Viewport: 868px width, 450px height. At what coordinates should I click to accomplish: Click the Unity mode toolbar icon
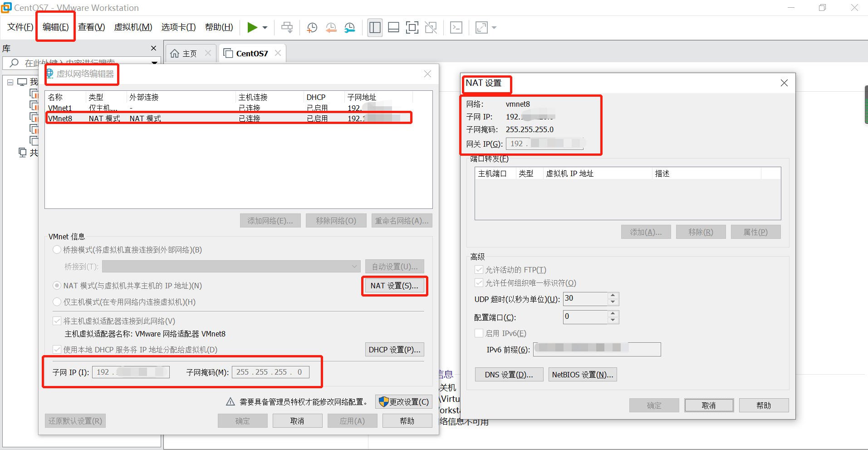tap(431, 28)
